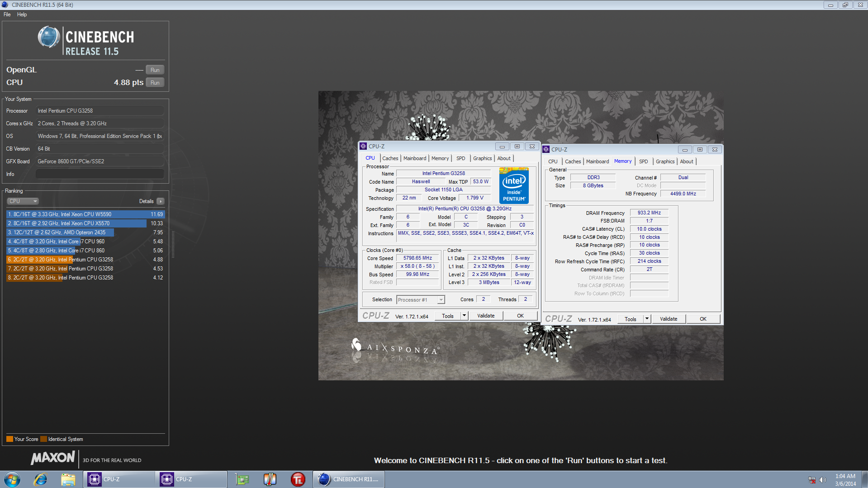Open About tab in left CPU-Z
Screen dimensions: 868x488
(x=504, y=158)
